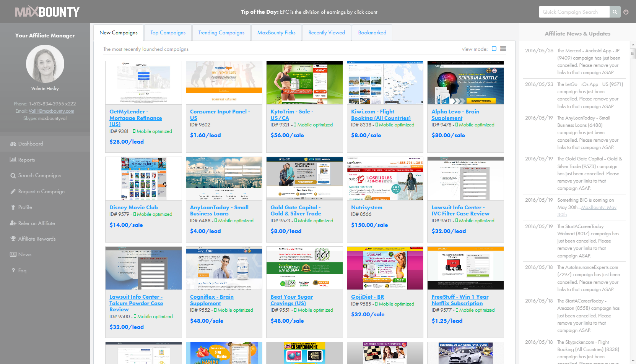Open GojiDiet - BR campaign link
Image resolution: width=636 pixels, height=364 pixels.
coord(368,297)
